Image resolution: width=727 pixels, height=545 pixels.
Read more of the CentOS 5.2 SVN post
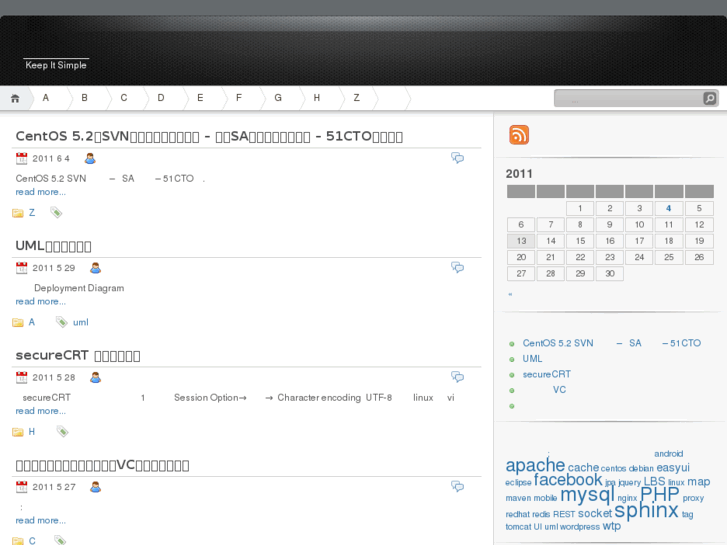click(40, 192)
